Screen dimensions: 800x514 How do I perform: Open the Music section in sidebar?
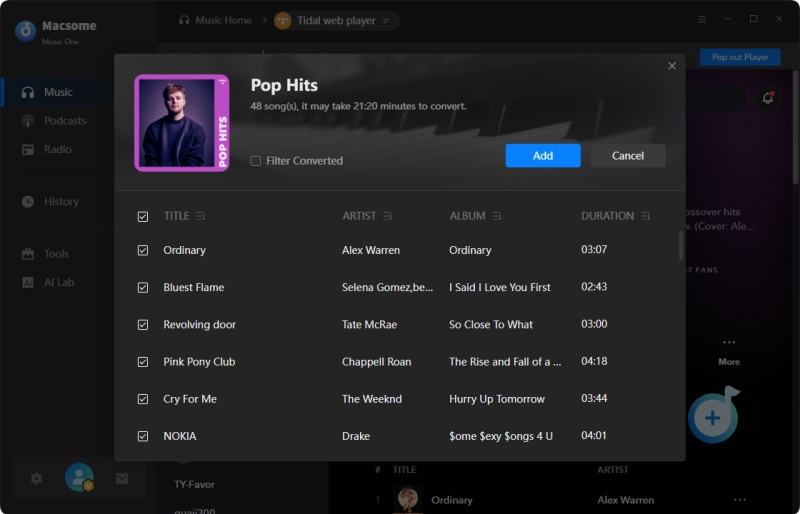point(57,92)
